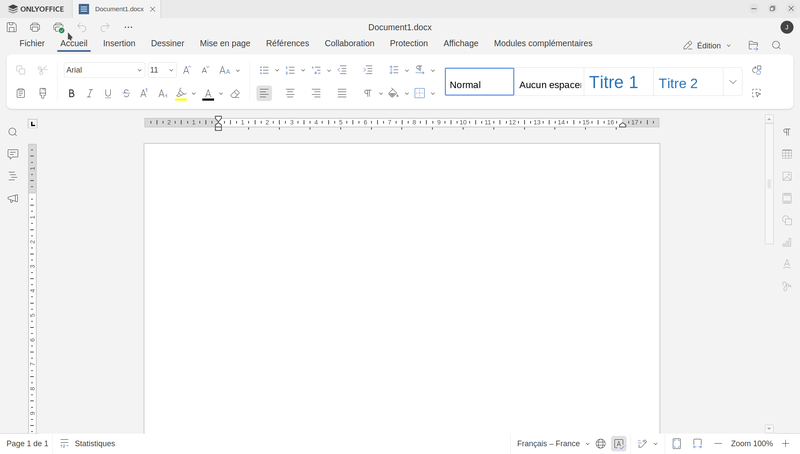800x454 pixels.
Task: Click the Statistiques button in status bar
Action: (x=87, y=443)
